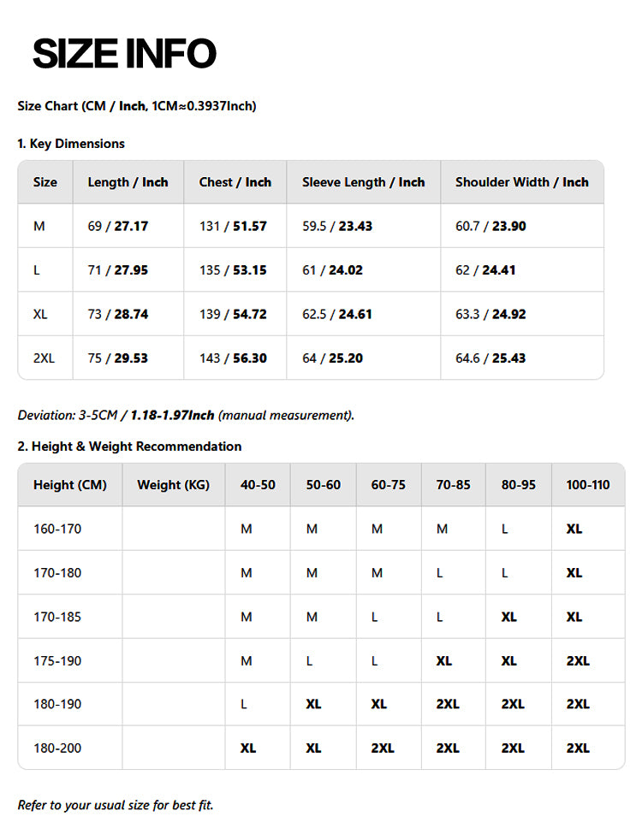Click the Shoulder Width / Inch header
642x840 pixels.
pos(521,182)
